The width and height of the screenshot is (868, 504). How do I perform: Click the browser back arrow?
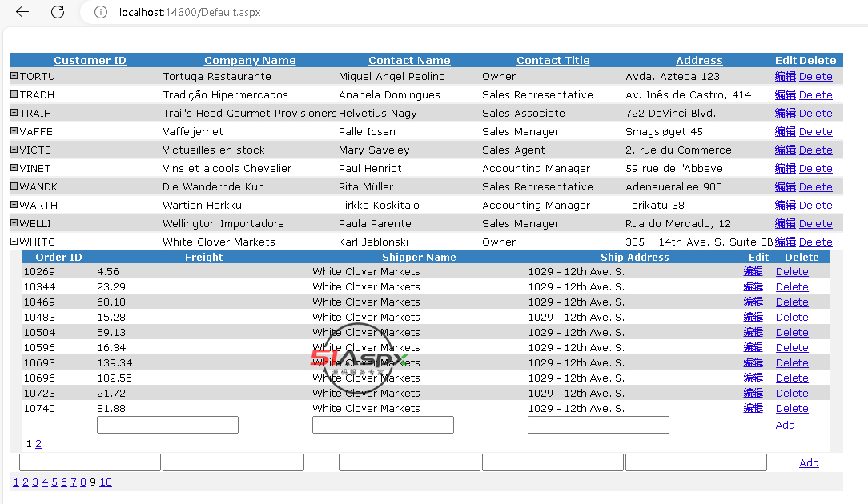(22, 12)
